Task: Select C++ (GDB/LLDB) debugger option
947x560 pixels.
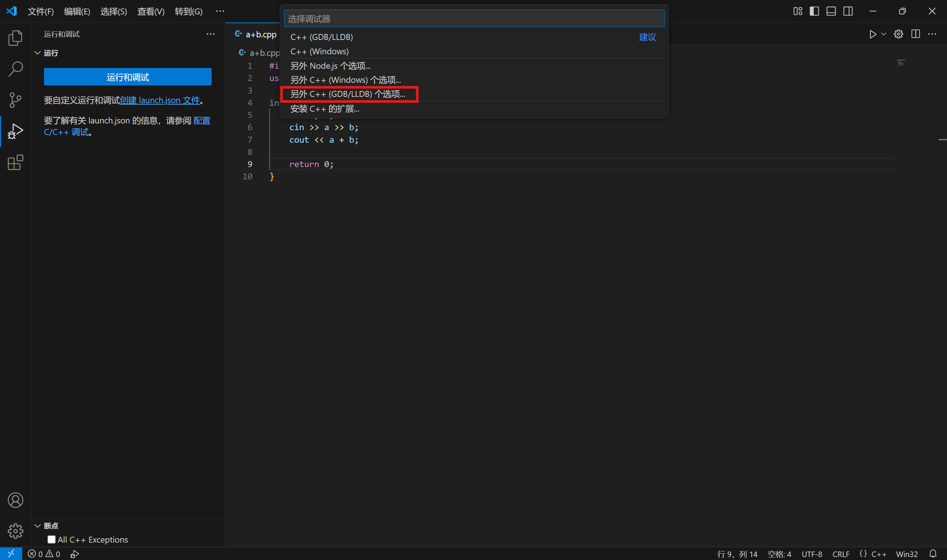Action: [322, 37]
